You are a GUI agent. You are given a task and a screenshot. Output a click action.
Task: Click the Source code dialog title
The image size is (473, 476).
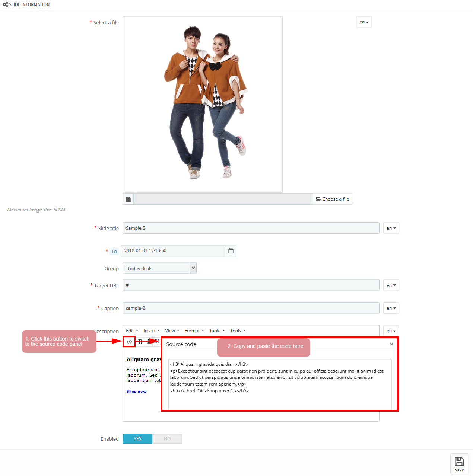181,344
